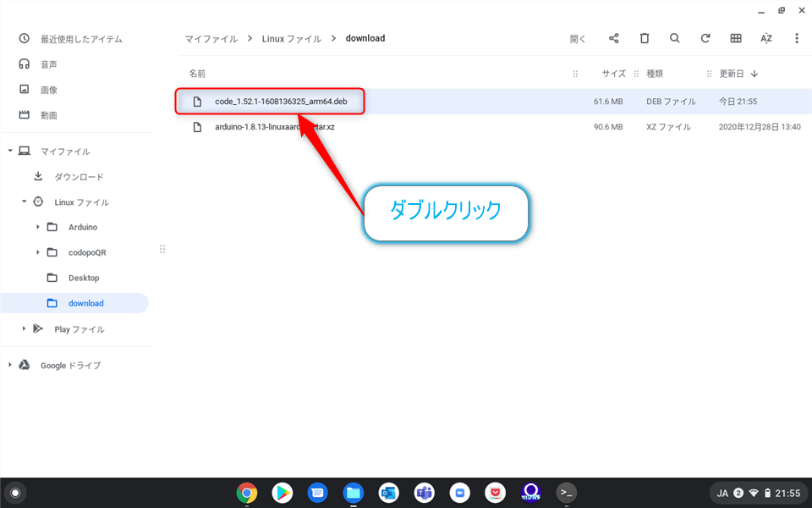The image size is (812, 508).
Task: Open Pocket app on the shelf
Action: click(495, 493)
